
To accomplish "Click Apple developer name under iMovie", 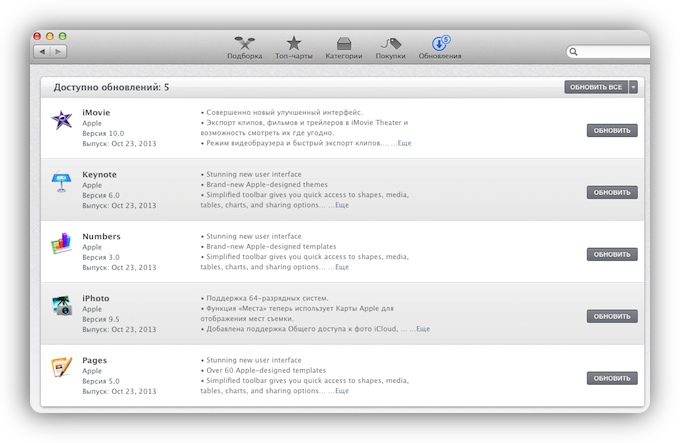I will tap(92, 124).
